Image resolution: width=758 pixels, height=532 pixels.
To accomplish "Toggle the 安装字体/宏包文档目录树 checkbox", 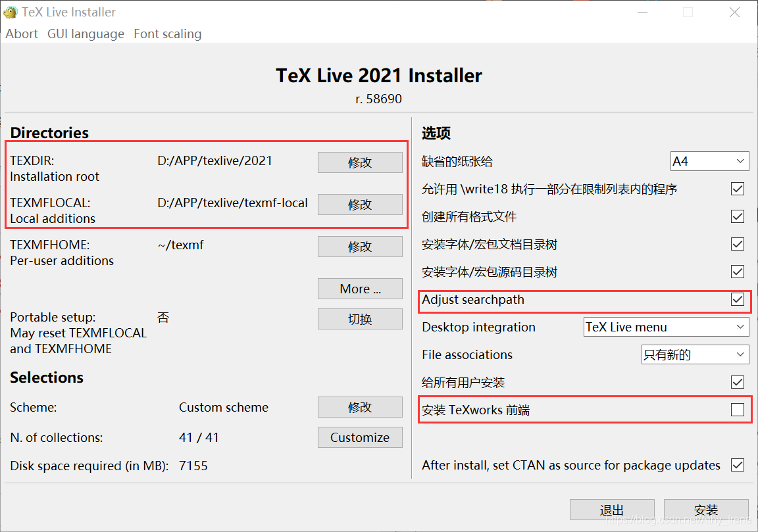I will click(737, 244).
